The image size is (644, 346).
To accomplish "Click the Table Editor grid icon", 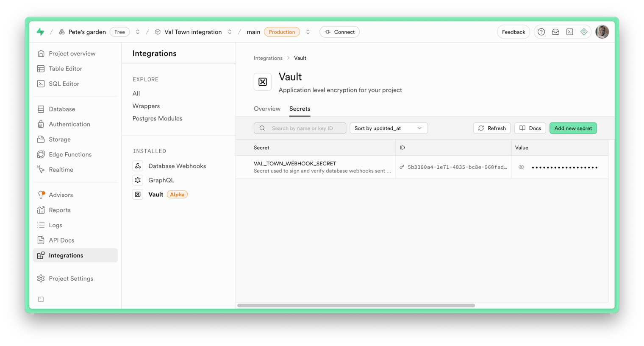I will [x=41, y=69].
